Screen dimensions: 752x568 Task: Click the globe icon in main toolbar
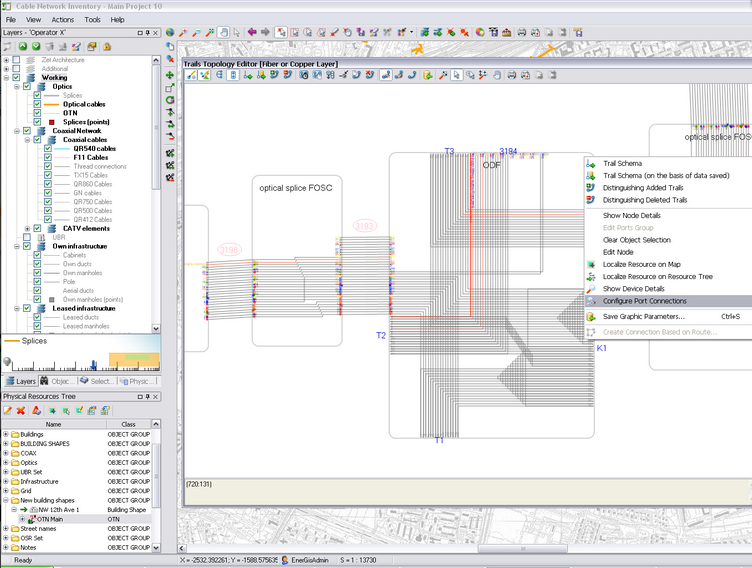170,32
